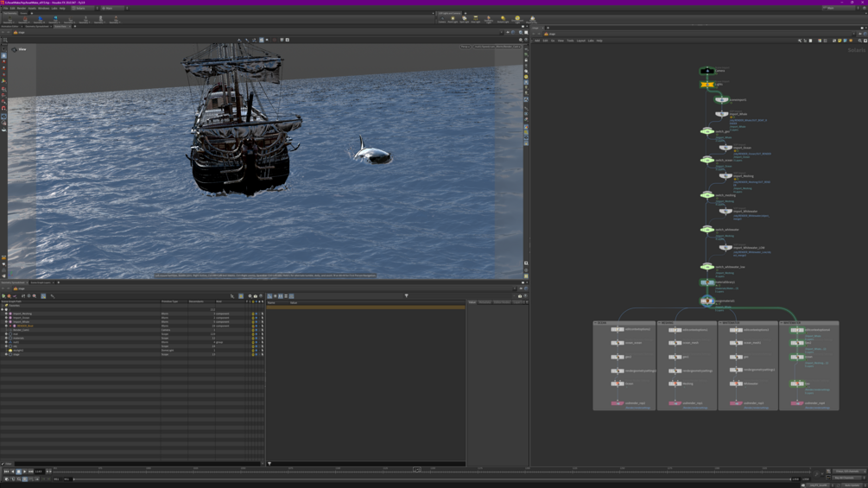
Task: Jump to first frame in playbar
Action: tap(6, 472)
